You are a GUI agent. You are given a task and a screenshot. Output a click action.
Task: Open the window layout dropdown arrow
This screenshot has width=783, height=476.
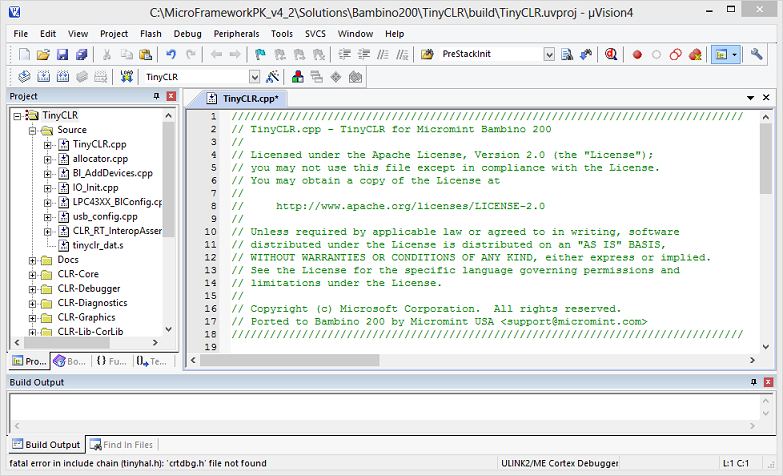(735, 54)
